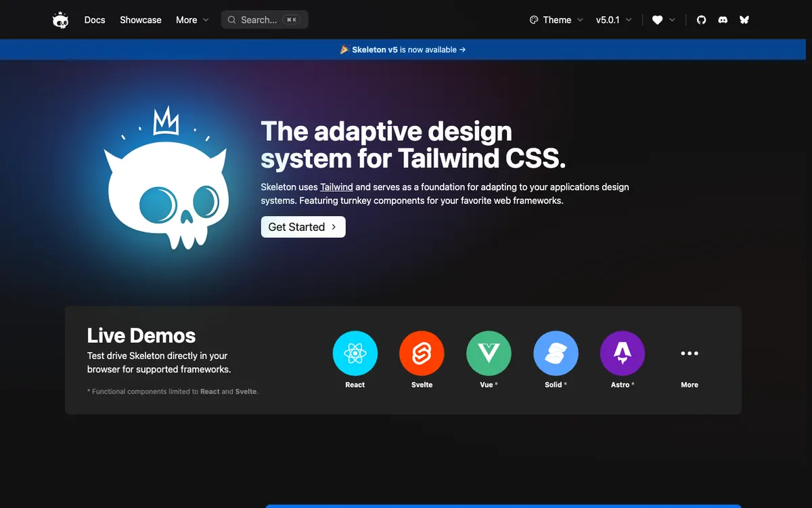Click the heart sponsor icon

[x=657, y=20]
